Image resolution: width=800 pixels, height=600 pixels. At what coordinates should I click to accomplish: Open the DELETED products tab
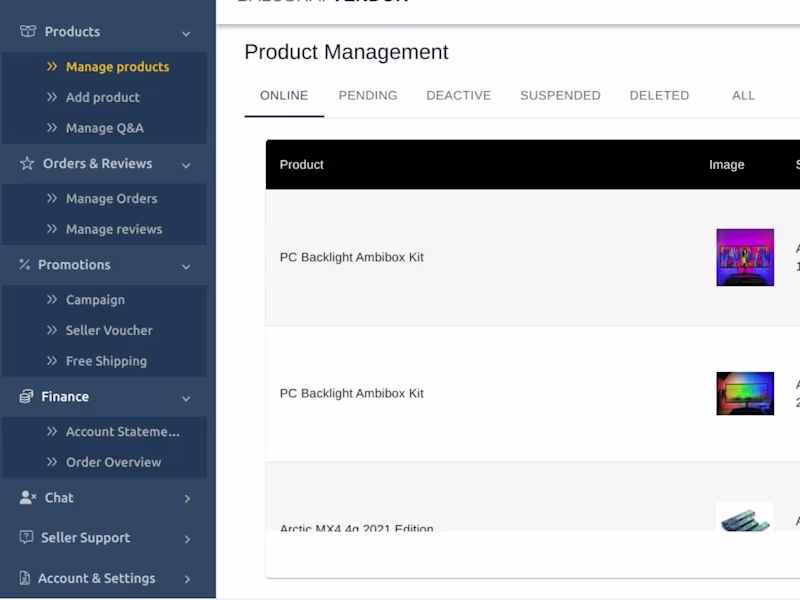659,96
